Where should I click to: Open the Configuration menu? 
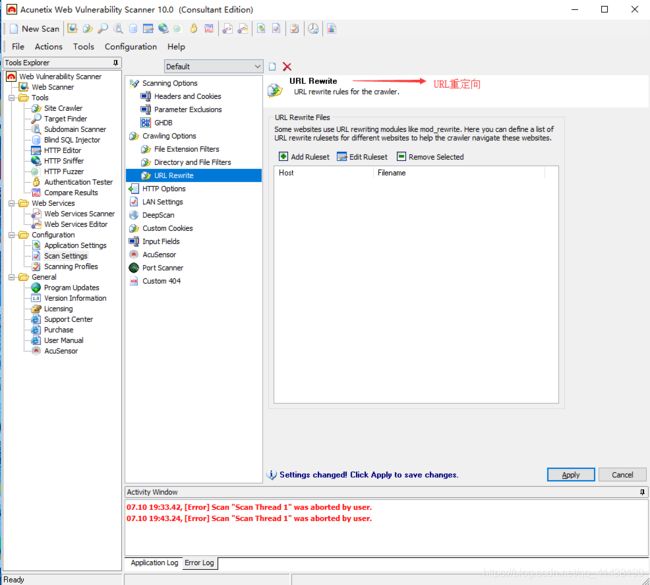(131, 46)
